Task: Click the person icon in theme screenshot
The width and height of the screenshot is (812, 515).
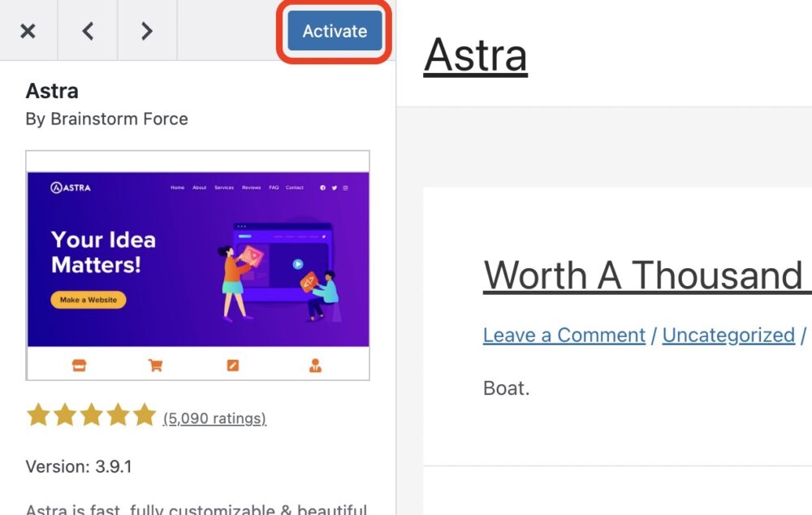Action: pyautogui.click(x=315, y=366)
